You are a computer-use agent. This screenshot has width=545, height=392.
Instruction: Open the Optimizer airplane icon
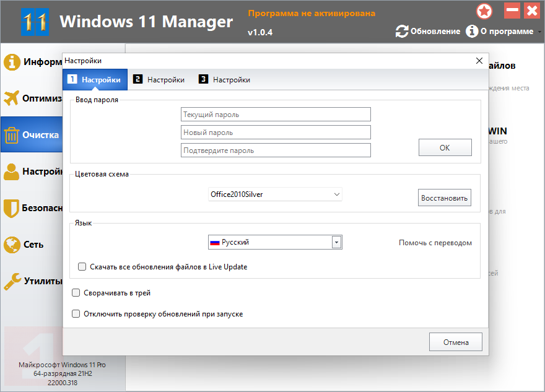click(12, 98)
